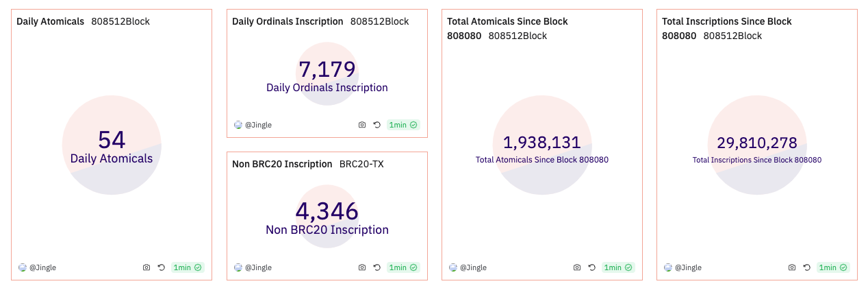Click Non BRC20 Inscription panel title

coord(282,164)
